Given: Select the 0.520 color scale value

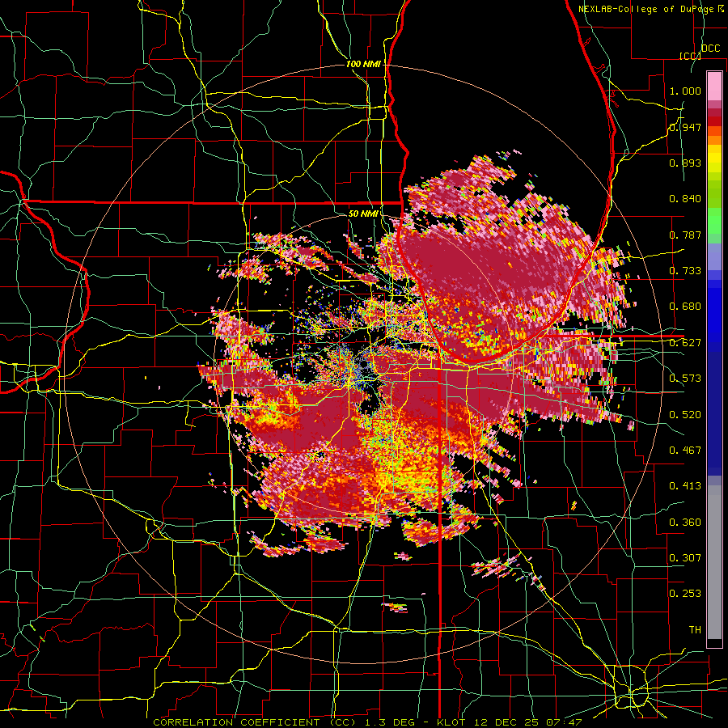Looking at the screenshot, I should tap(685, 414).
